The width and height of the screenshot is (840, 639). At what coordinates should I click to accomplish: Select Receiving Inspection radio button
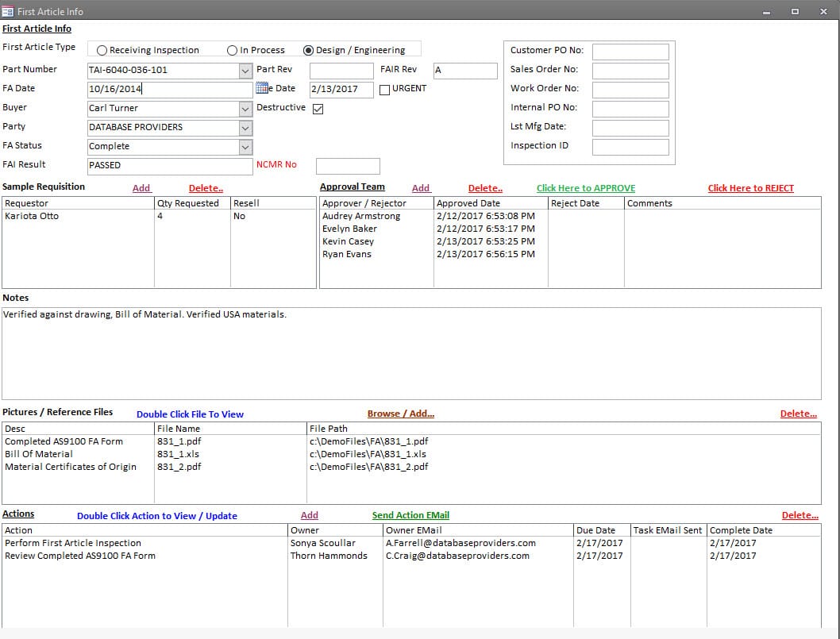102,50
